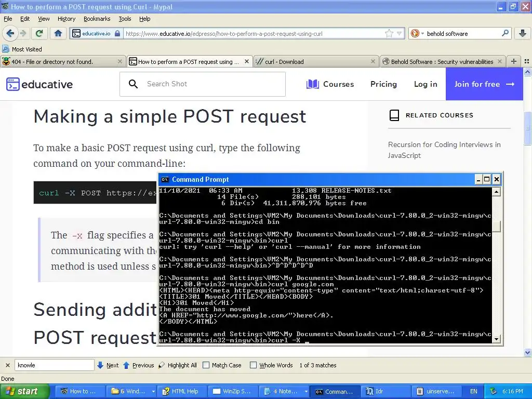Click the EN language indicator
The width and height of the screenshot is (532, 399).
[x=474, y=391]
